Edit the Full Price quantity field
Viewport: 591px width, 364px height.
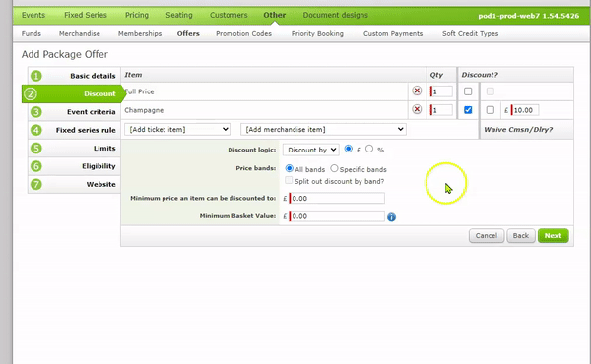[x=441, y=91]
